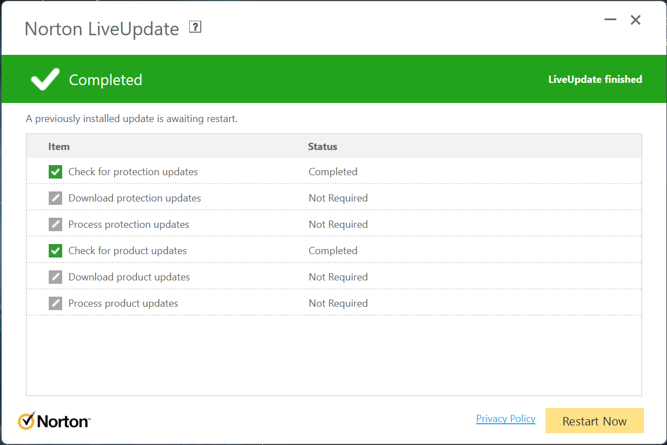Click the Status column header
Viewport: 667px width, 445px height.
click(x=322, y=147)
